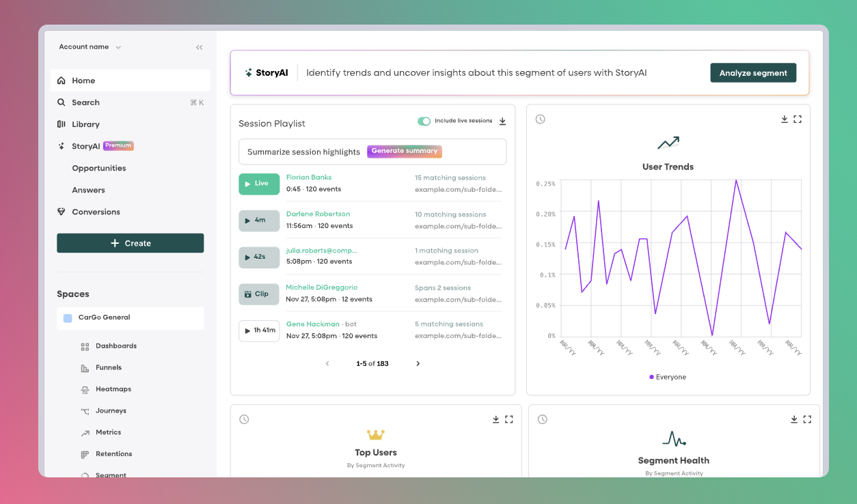Click the clock icon on the Top Users card
This screenshot has height=504, width=857.
(244, 419)
